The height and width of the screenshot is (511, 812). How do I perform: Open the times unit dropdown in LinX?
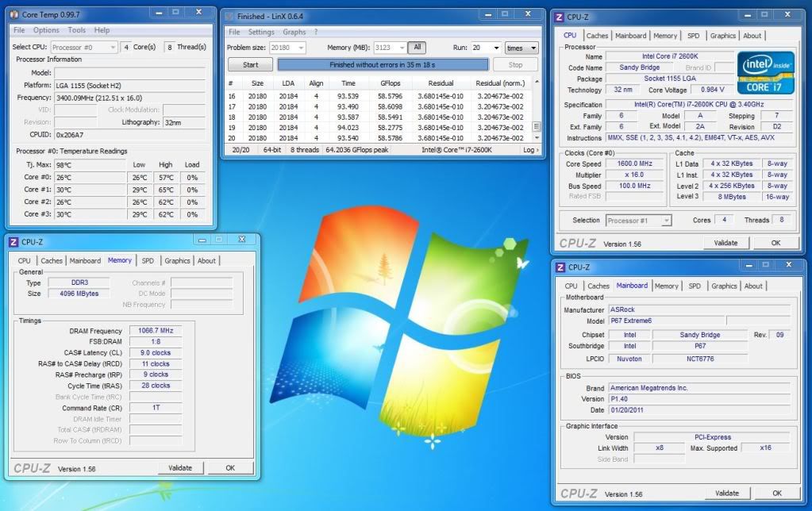pyautogui.click(x=521, y=48)
